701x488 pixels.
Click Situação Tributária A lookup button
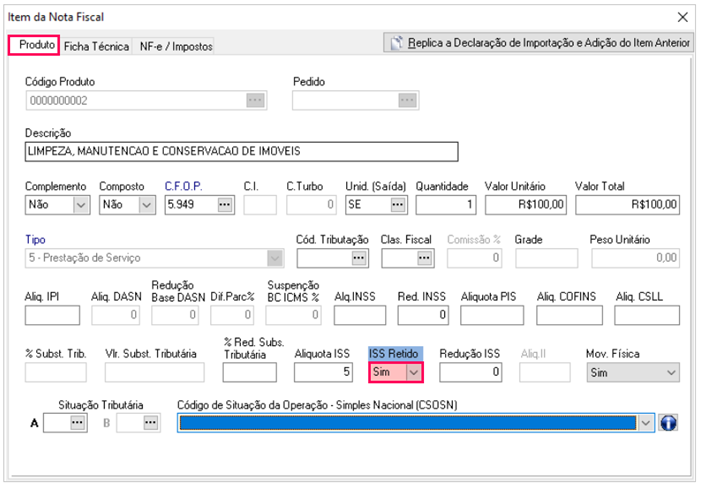77,423
